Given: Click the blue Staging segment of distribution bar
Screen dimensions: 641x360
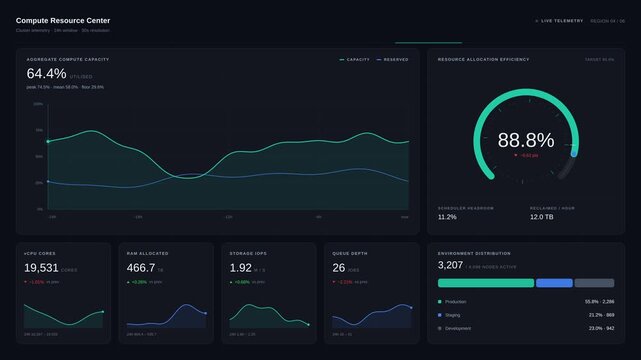Looking at the screenshot, I should pyautogui.click(x=554, y=283).
